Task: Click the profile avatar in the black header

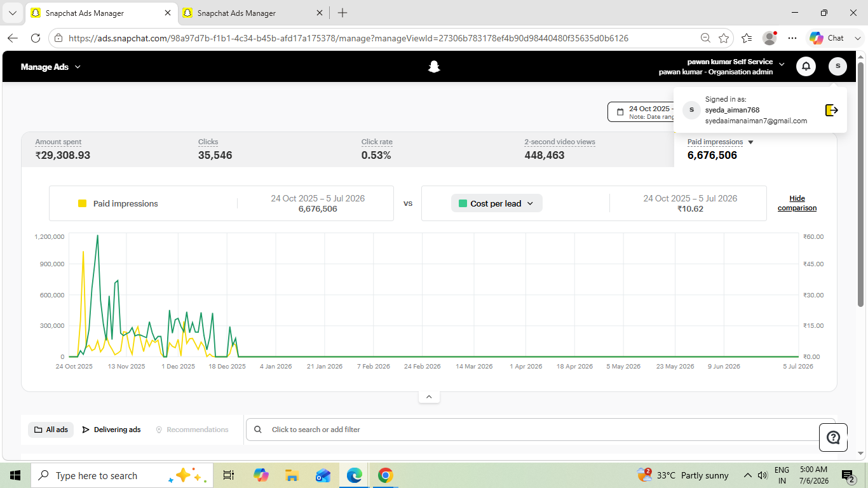Action: tap(837, 66)
